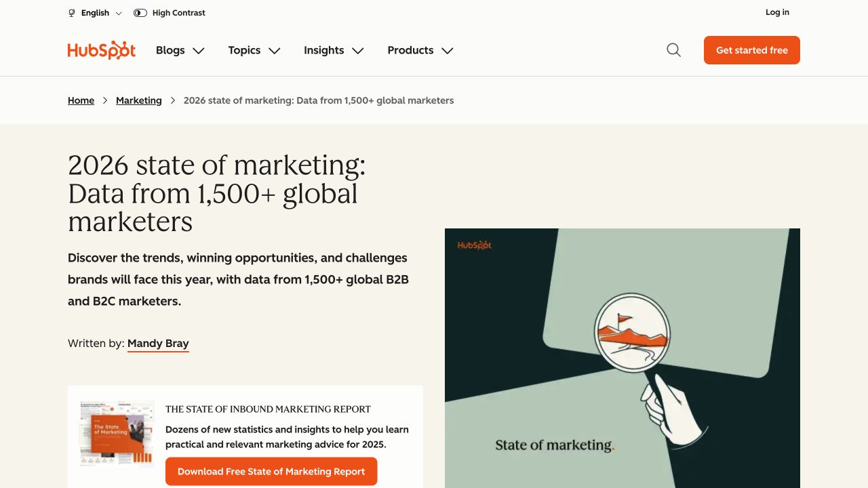This screenshot has width=868, height=488.
Task: Open the Products menu
Action: point(420,50)
